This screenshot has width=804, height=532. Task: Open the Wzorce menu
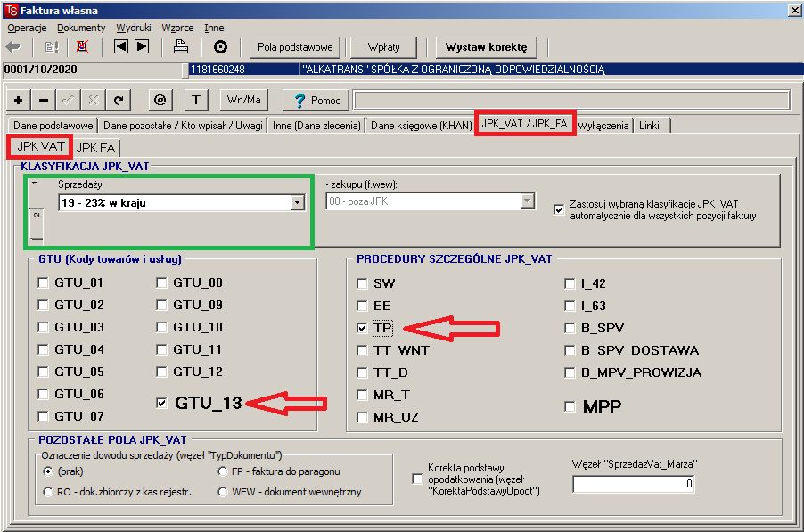(x=177, y=28)
